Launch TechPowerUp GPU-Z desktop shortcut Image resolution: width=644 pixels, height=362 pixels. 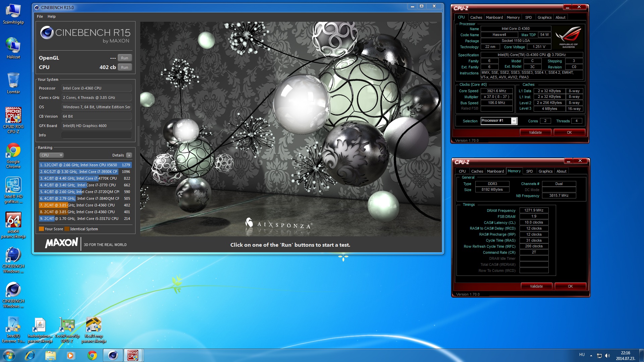67,330
